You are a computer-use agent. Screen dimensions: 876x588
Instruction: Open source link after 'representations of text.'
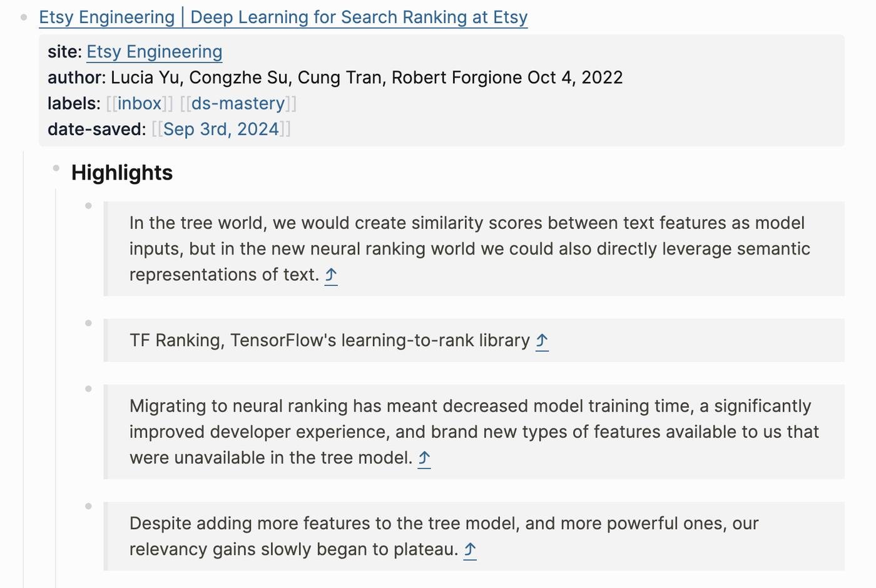[331, 275]
